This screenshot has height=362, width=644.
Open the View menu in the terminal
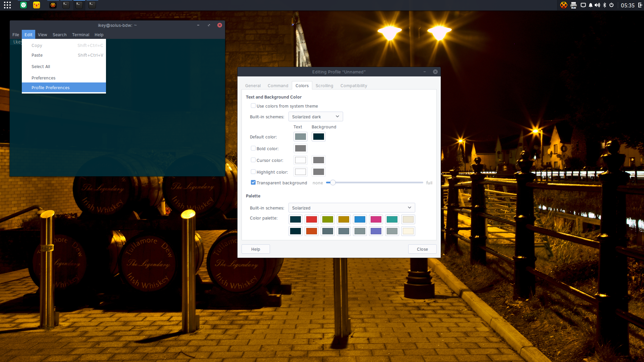(43, 35)
